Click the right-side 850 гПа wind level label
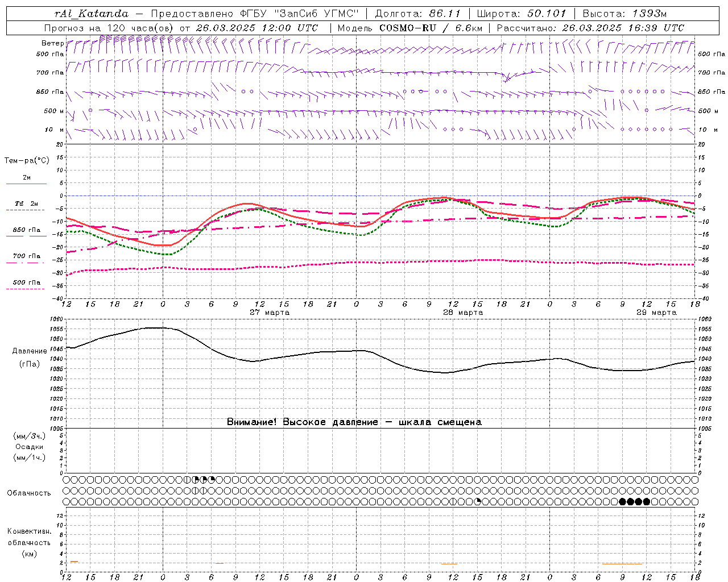This screenshot has height=582, width=728. coord(712,92)
